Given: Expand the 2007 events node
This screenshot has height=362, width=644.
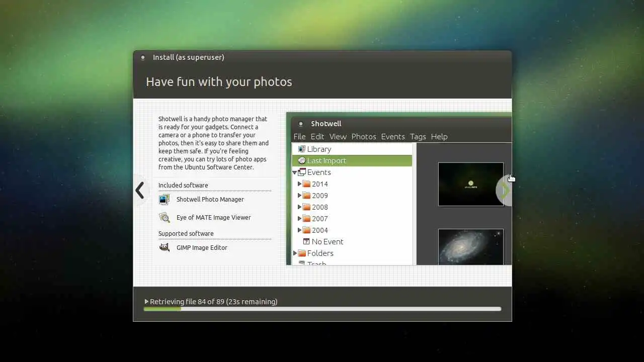Looking at the screenshot, I should tap(299, 219).
